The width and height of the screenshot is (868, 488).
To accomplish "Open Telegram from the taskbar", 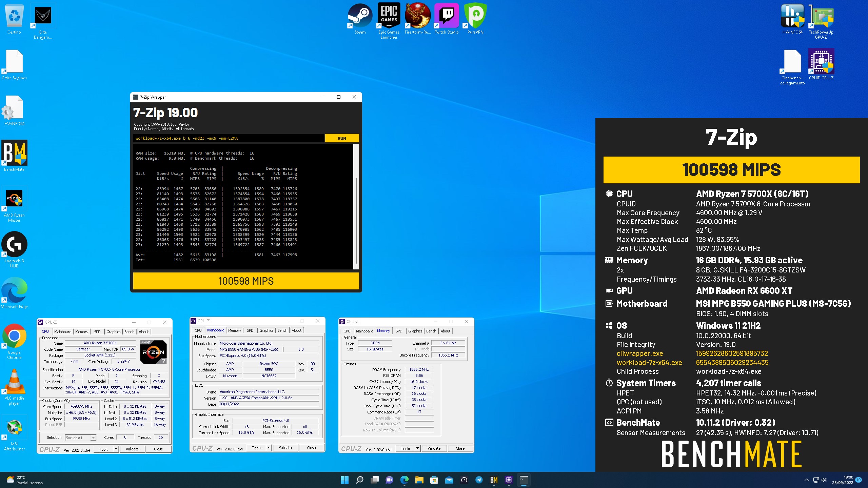I will click(479, 480).
